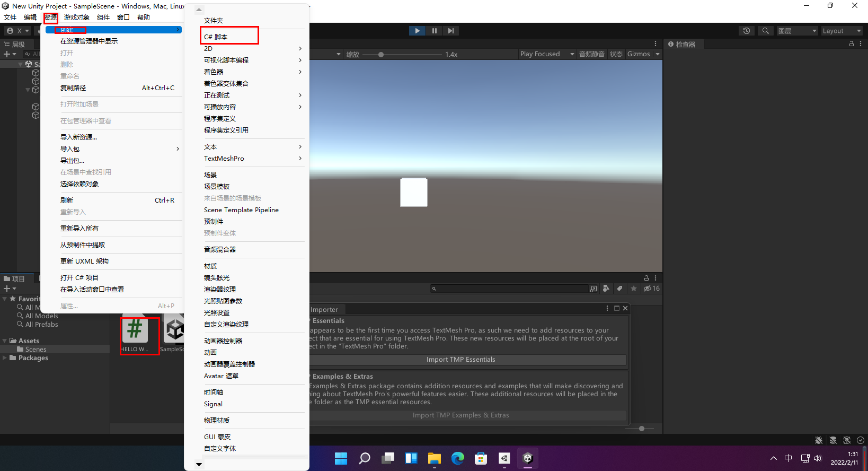This screenshot has width=868, height=471.
Task: Click the global search magnifier icon
Action: 765,31
